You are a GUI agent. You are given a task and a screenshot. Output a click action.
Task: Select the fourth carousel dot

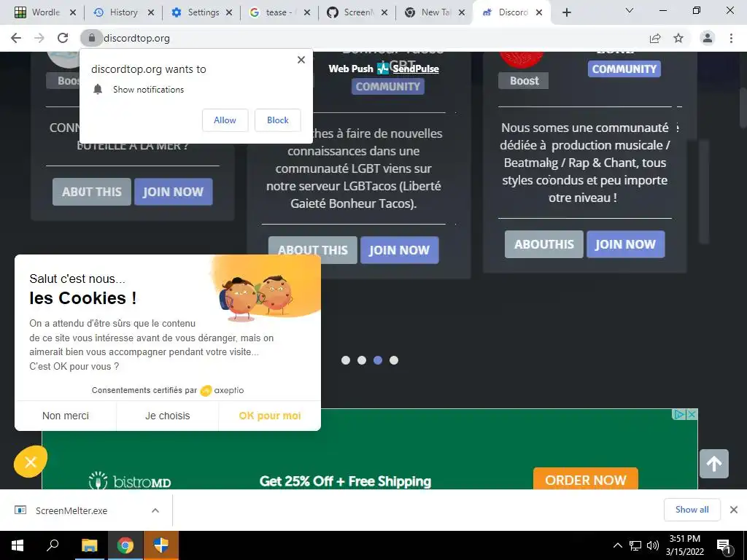[x=394, y=360]
